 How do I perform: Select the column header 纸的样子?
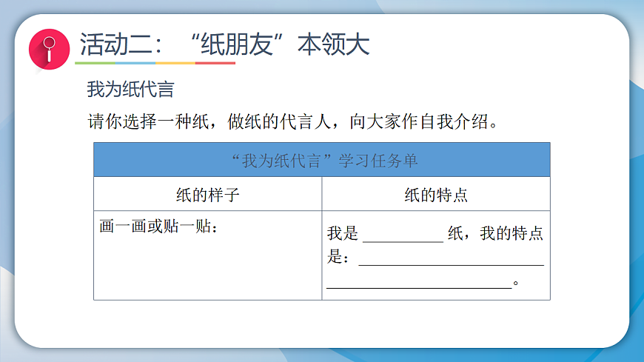(x=208, y=195)
